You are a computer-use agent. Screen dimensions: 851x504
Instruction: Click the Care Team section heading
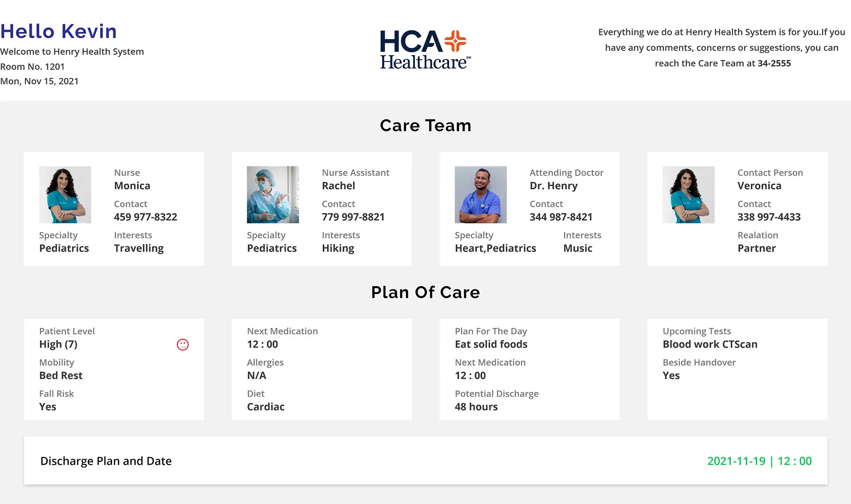(x=425, y=126)
